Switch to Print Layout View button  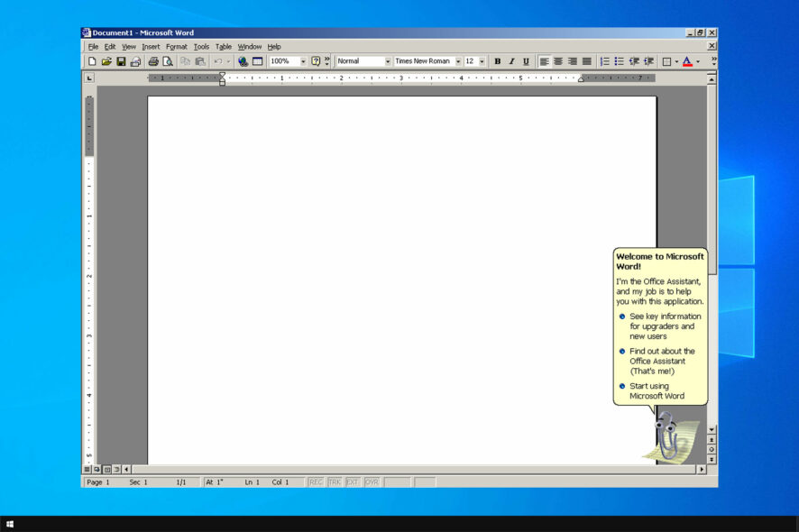coord(107,469)
